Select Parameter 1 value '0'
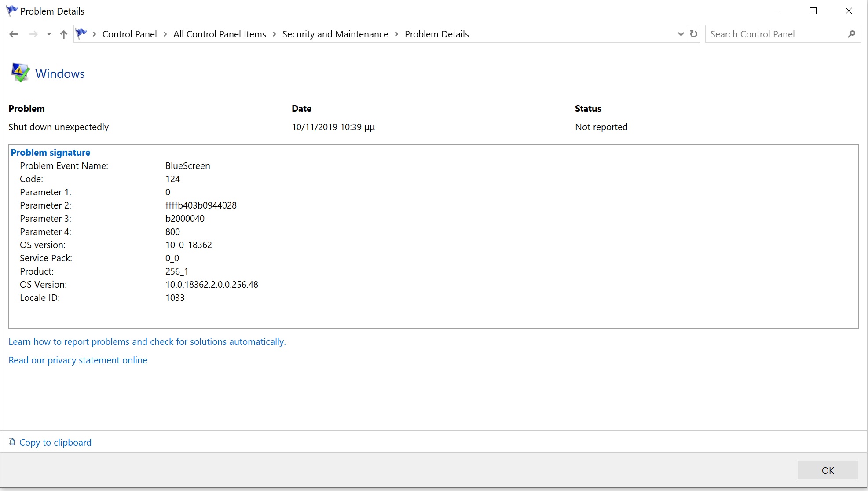868x491 pixels. click(x=168, y=192)
